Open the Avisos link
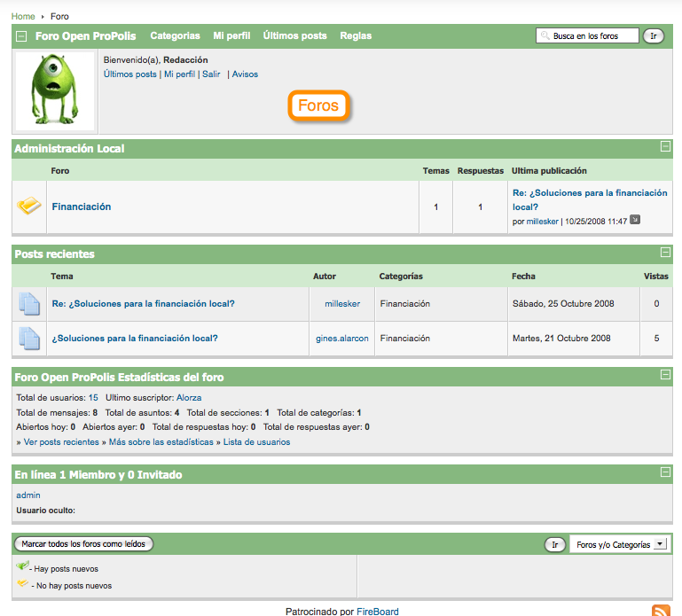Image resolution: width=682 pixels, height=616 pixels. (245, 74)
